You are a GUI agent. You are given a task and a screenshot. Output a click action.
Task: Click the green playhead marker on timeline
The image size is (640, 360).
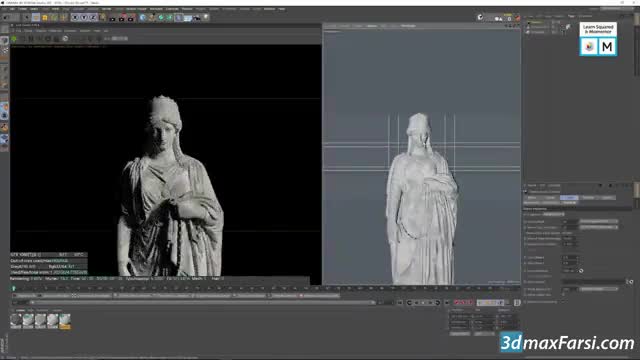click(x=13, y=289)
